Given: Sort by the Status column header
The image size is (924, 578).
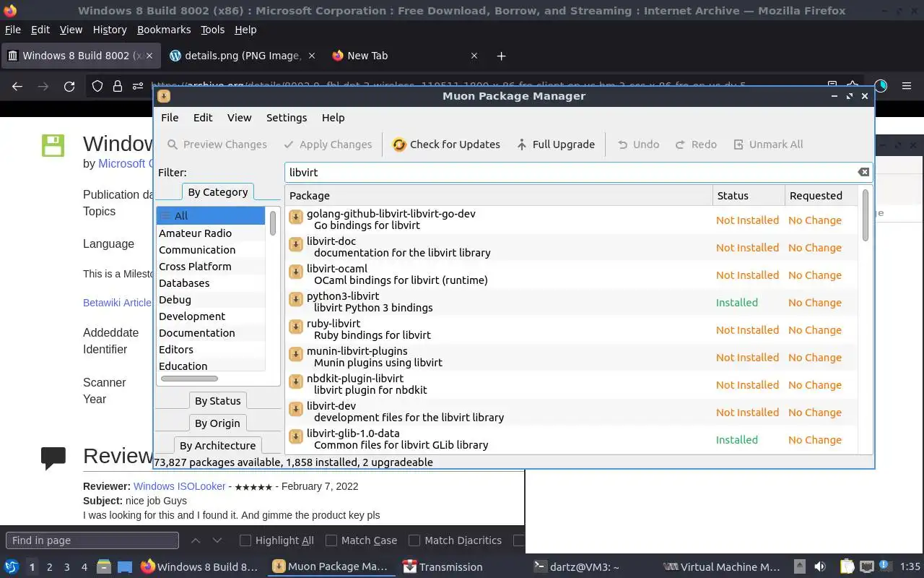Looking at the screenshot, I should (x=749, y=196).
